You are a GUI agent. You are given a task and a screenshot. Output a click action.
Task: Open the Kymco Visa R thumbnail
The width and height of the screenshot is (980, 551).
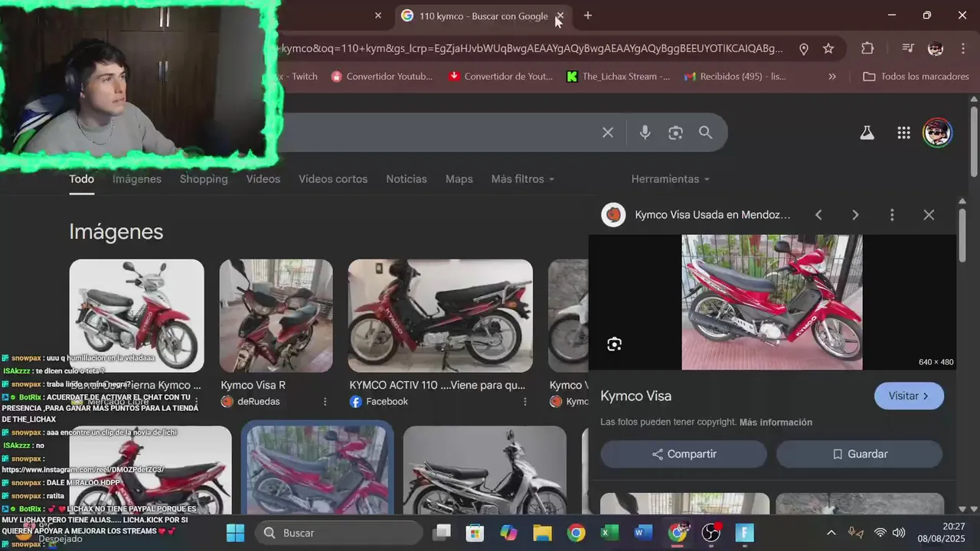[276, 315]
